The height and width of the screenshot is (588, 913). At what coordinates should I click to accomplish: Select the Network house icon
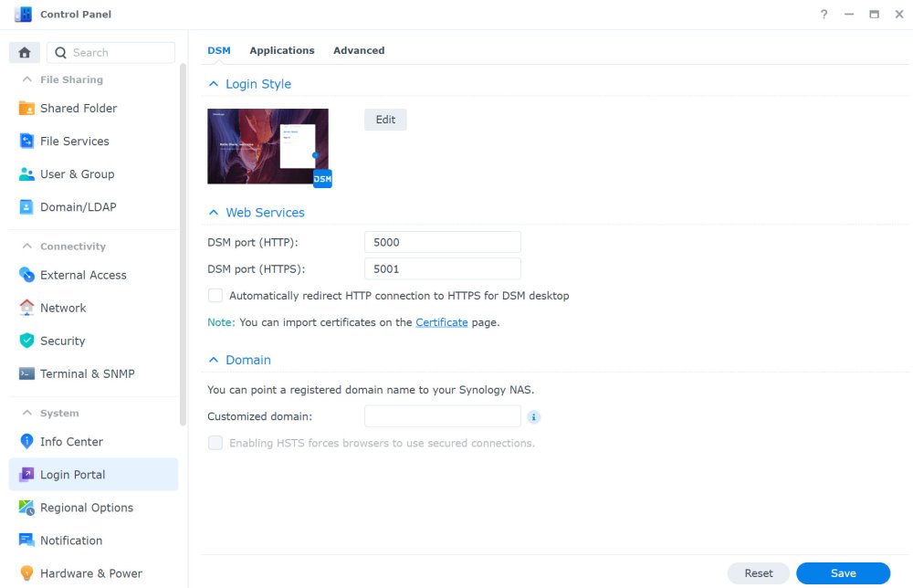point(26,308)
